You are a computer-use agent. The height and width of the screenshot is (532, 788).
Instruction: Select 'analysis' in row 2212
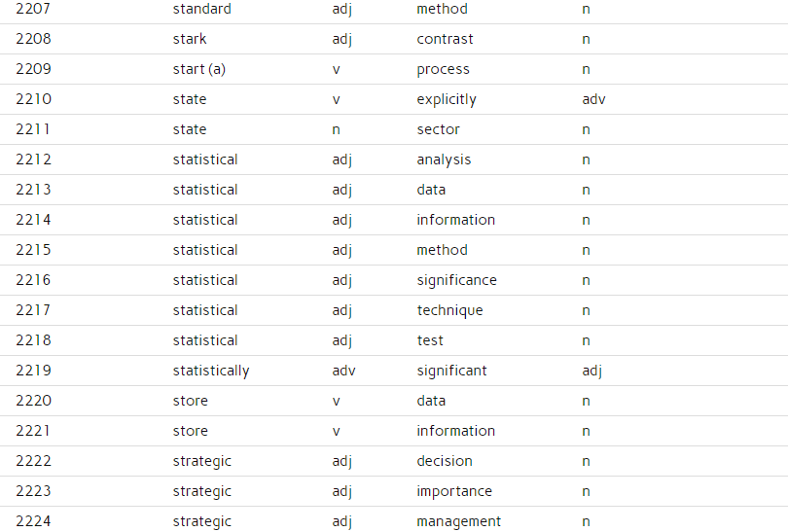pyautogui.click(x=444, y=160)
